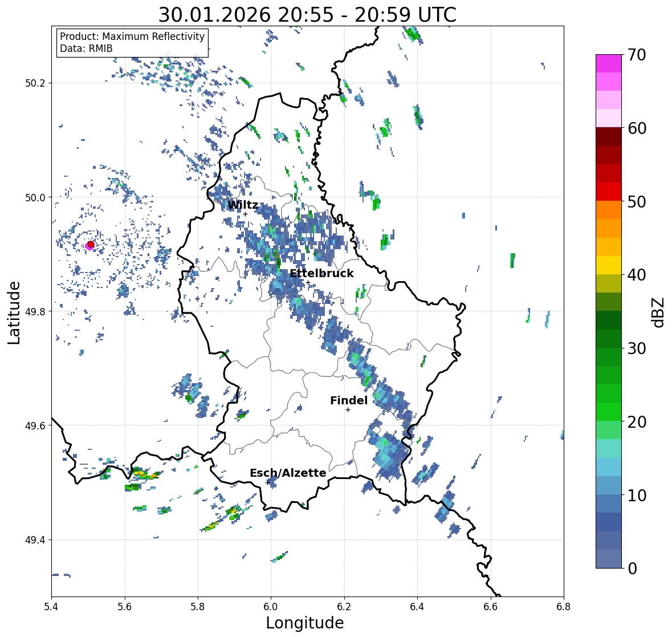Click the plus marker at Findel
This screenshot has width=672, height=637.
click(348, 410)
